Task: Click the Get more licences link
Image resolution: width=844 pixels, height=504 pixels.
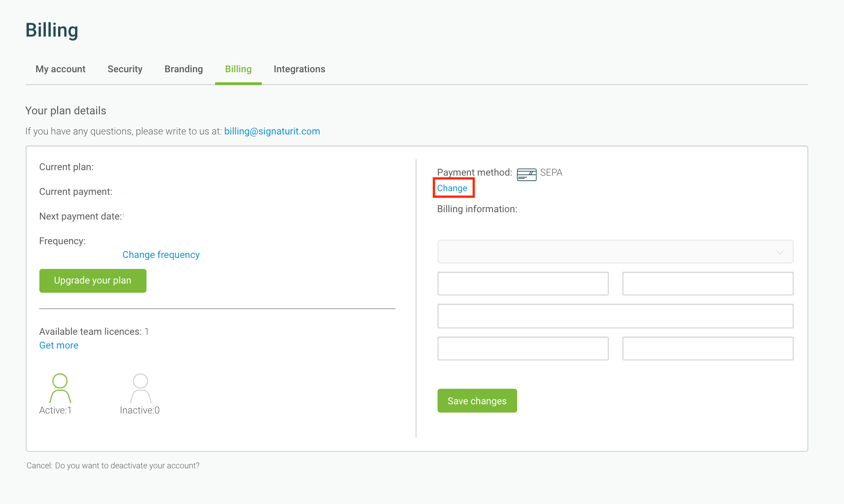Action: click(x=59, y=345)
